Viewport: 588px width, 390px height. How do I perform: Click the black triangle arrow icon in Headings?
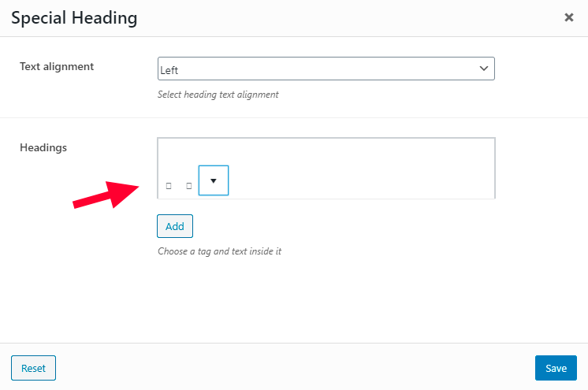(x=214, y=180)
